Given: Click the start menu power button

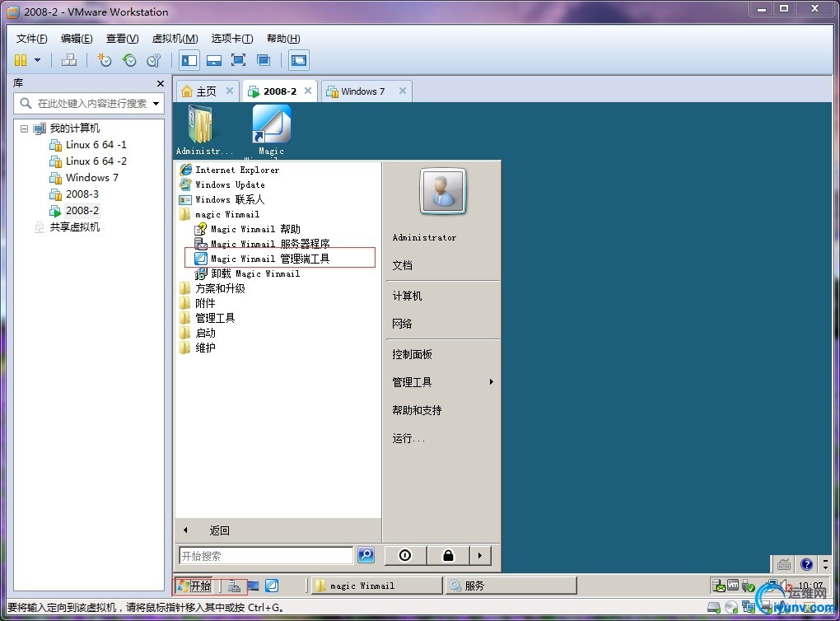Looking at the screenshot, I should tap(405, 556).
